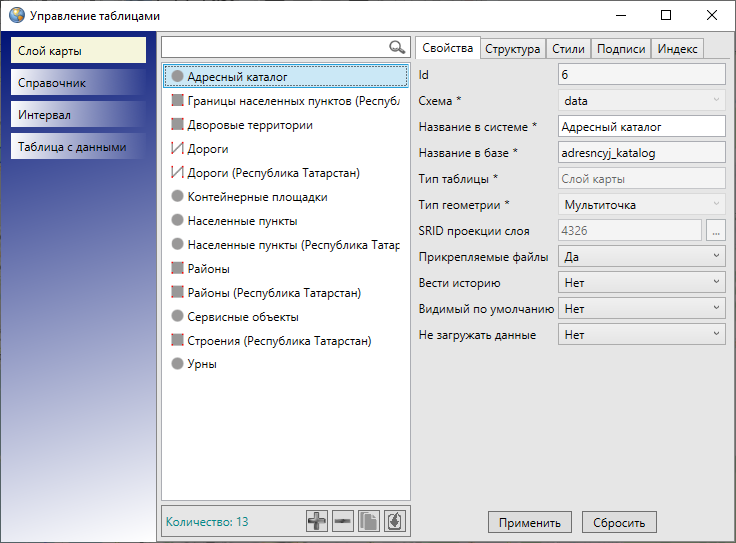This screenshot has height=543, width=736.
Task: Click the Сбросить button
Action: point(620,522)
